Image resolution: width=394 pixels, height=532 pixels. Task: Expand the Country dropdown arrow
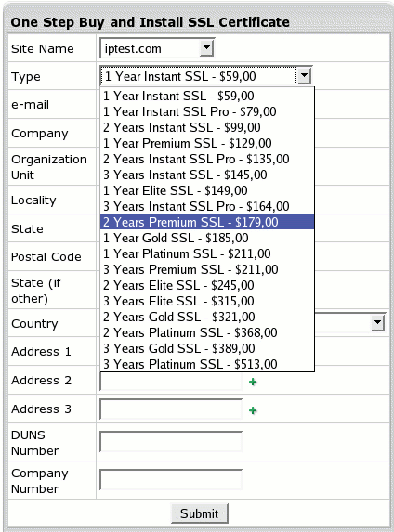coord(377,322)
